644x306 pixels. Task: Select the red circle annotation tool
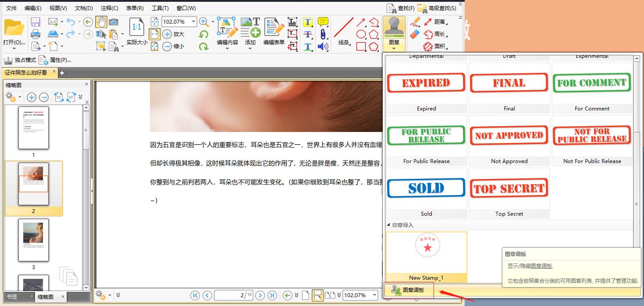tap(361, 34)
